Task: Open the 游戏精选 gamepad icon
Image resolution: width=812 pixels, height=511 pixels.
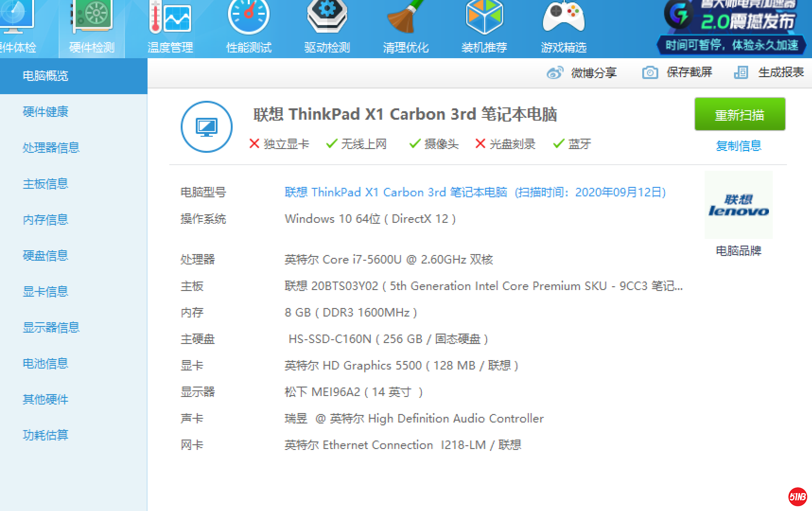Action: [x=564, y=17]
